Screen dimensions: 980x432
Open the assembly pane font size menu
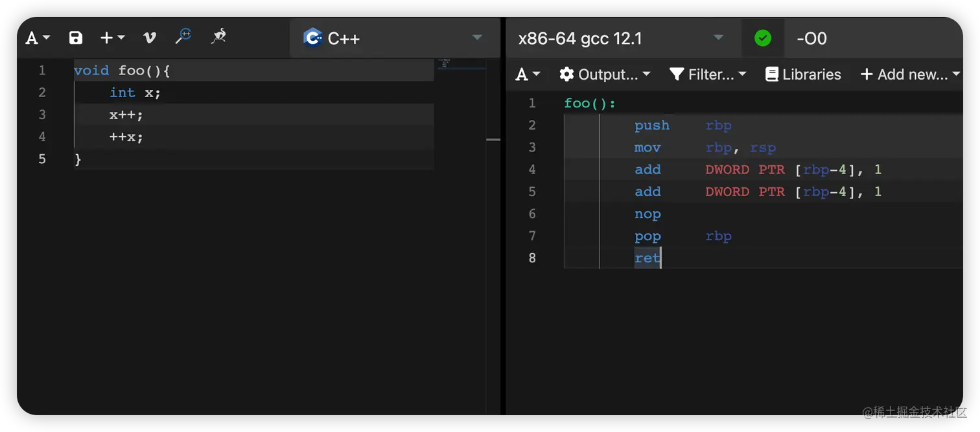tap(528, 74)
